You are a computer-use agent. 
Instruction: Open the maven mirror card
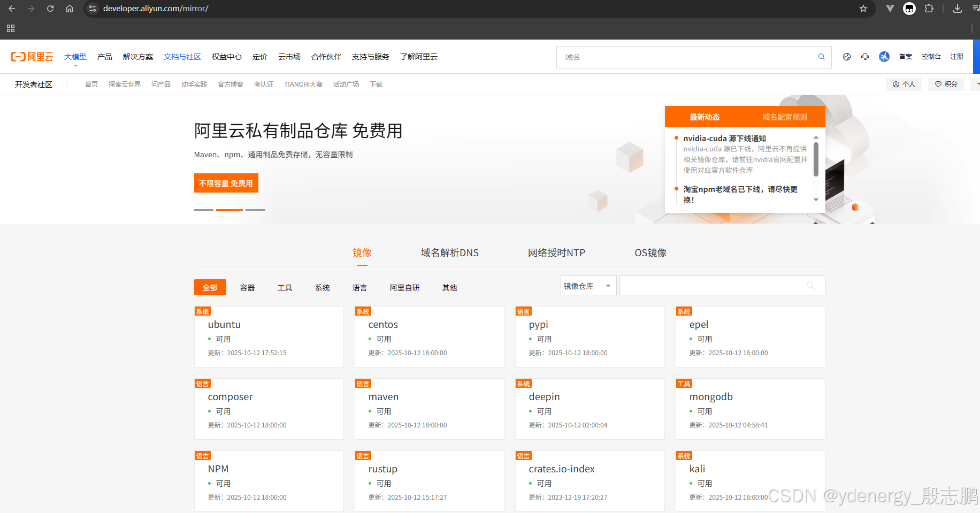(x=430, y=409)
